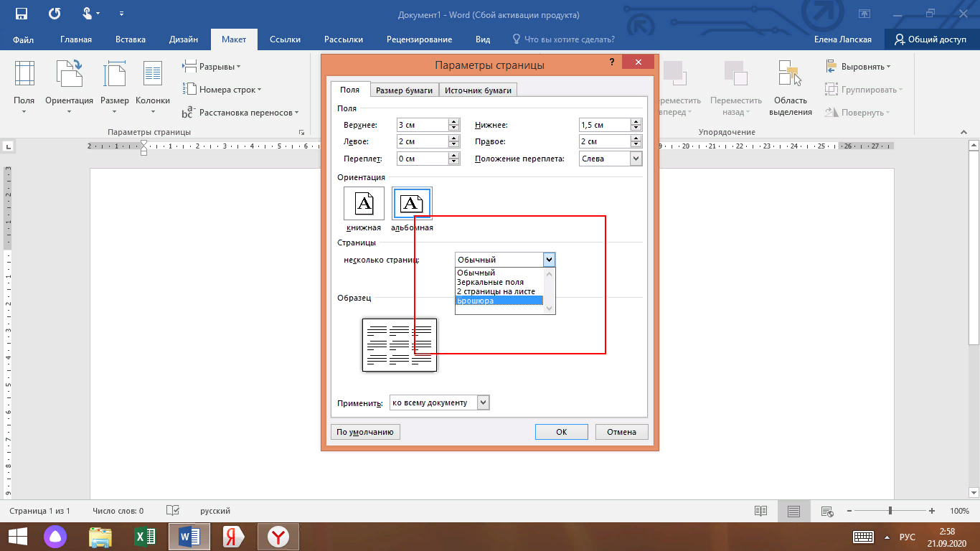Switch to read mode view icon
The width and height of the screenshot is (980, 551).
pyautogui.click(x=760, y=511)
